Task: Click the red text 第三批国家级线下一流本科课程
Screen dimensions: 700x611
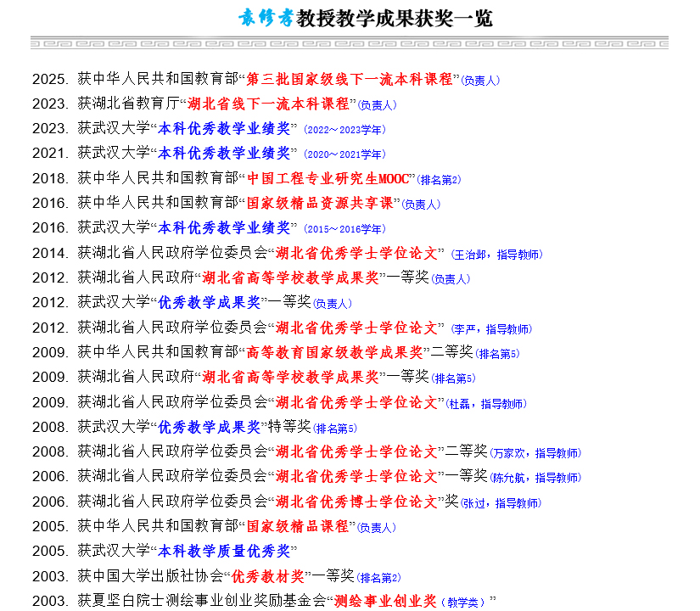Action: (x=350, y=79)
